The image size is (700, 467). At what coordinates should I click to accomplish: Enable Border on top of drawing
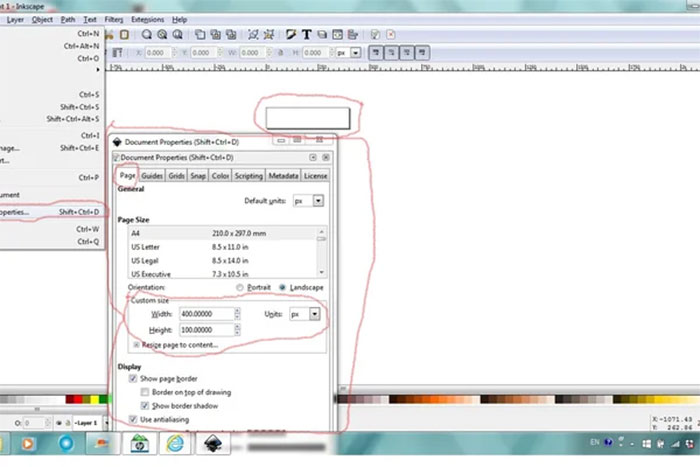(x=146, y=393)
